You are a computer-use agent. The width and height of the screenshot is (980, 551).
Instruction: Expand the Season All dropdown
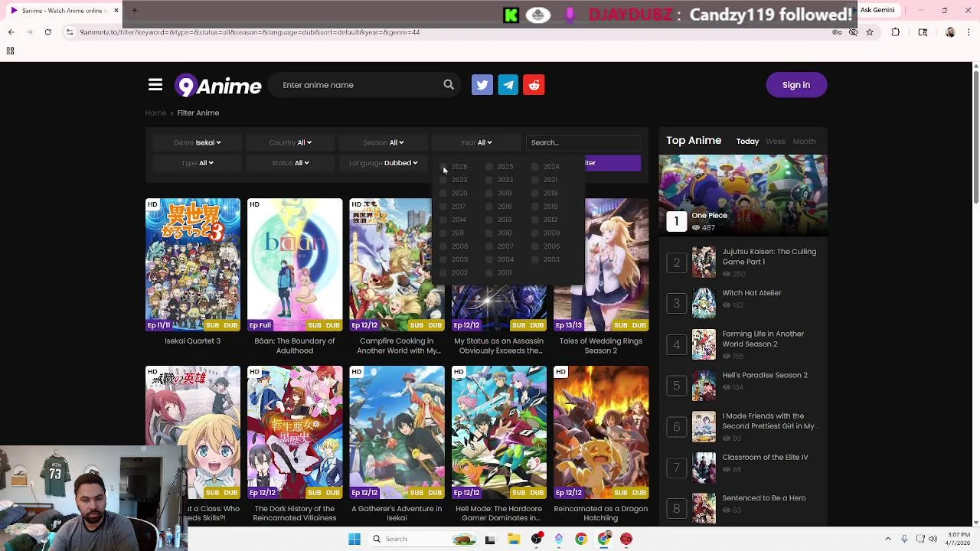click(x=383, y=142)
